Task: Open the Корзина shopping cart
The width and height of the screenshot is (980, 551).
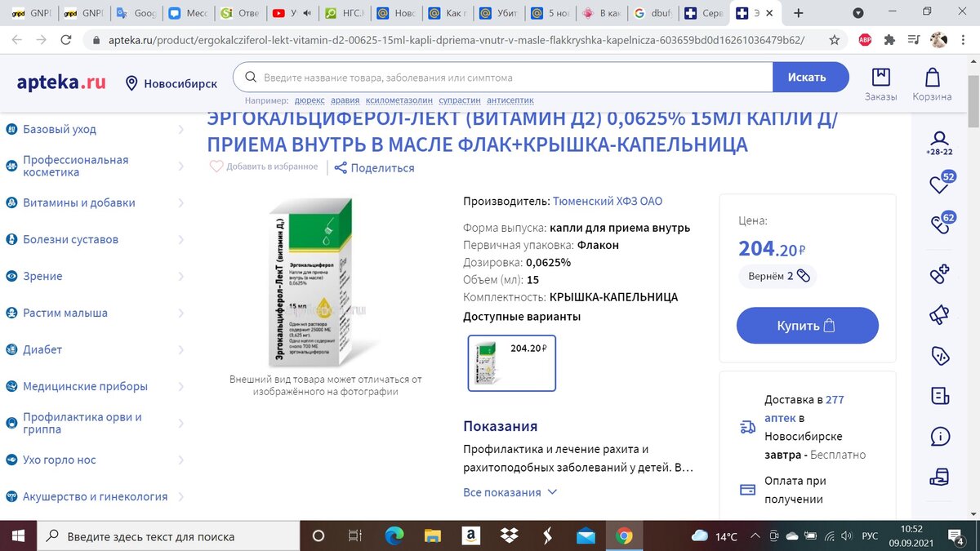Action: [x=932, y=84]
